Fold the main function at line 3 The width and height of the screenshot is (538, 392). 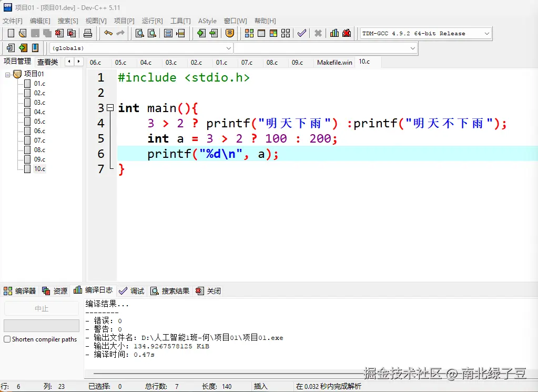[110, 108]
